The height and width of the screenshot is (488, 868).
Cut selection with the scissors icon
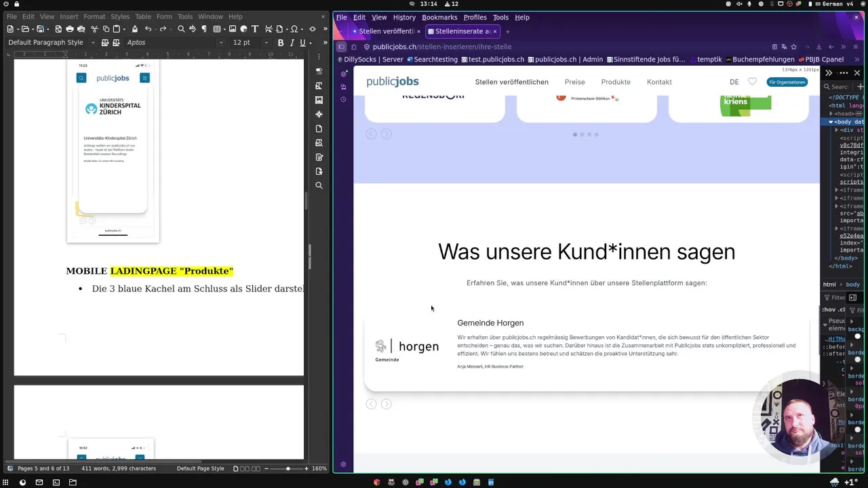tap(94, 29)
